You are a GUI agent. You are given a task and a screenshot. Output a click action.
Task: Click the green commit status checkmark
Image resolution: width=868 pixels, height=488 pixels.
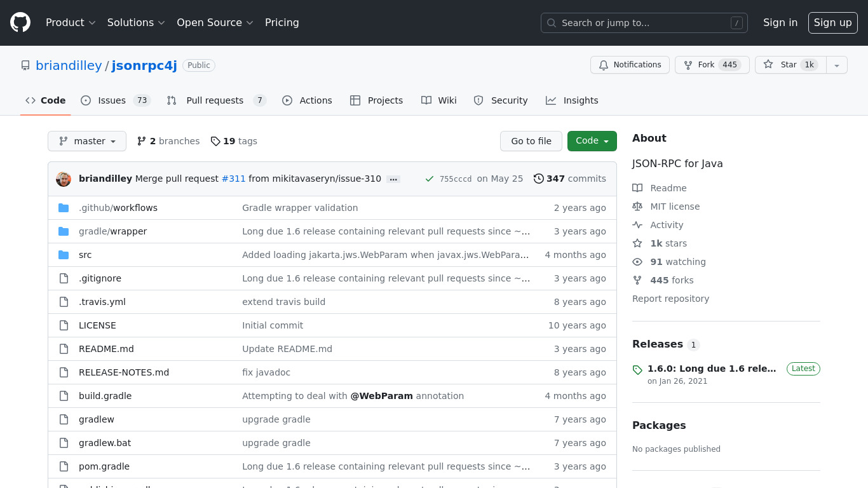click(x=430, y=179)
